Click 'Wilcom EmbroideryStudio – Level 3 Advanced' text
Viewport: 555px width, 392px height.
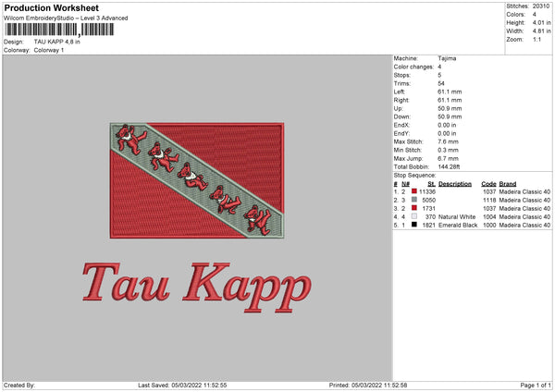tap(66, 18)
